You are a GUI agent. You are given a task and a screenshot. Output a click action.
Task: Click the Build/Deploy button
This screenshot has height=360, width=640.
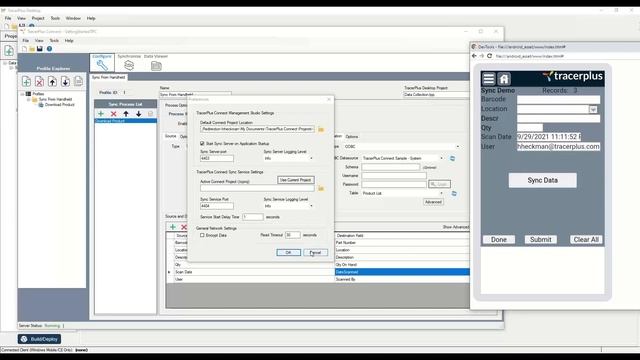(40, 339)
